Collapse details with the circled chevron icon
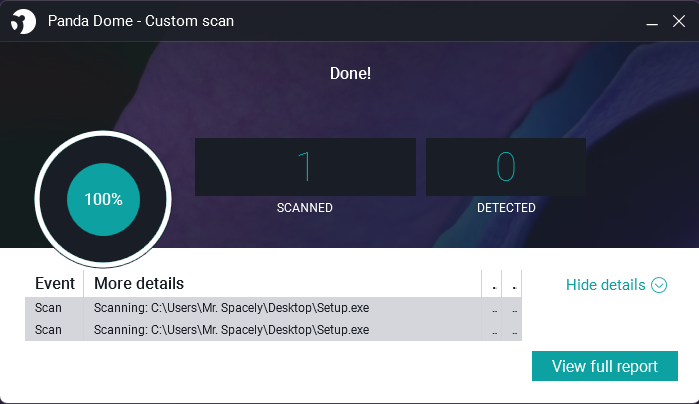 click(659, 285)
